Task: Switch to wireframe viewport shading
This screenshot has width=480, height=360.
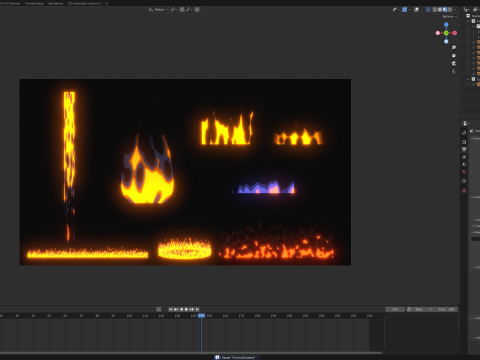Action: 435,10
